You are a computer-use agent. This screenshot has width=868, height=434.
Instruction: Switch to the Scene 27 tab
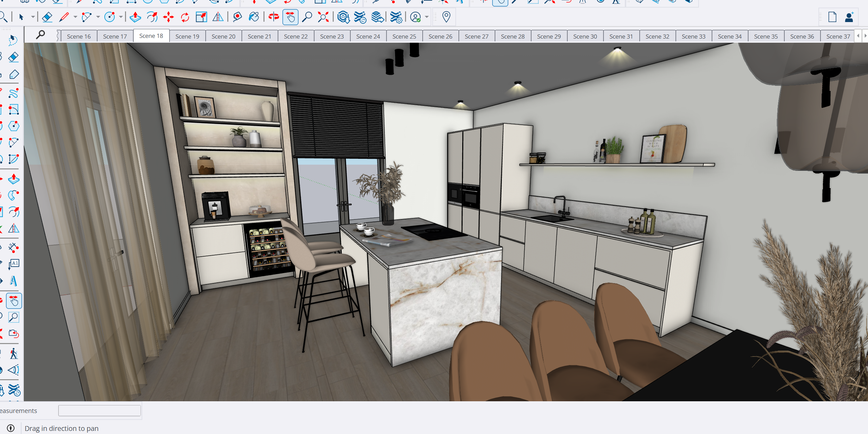pos(476,37)
